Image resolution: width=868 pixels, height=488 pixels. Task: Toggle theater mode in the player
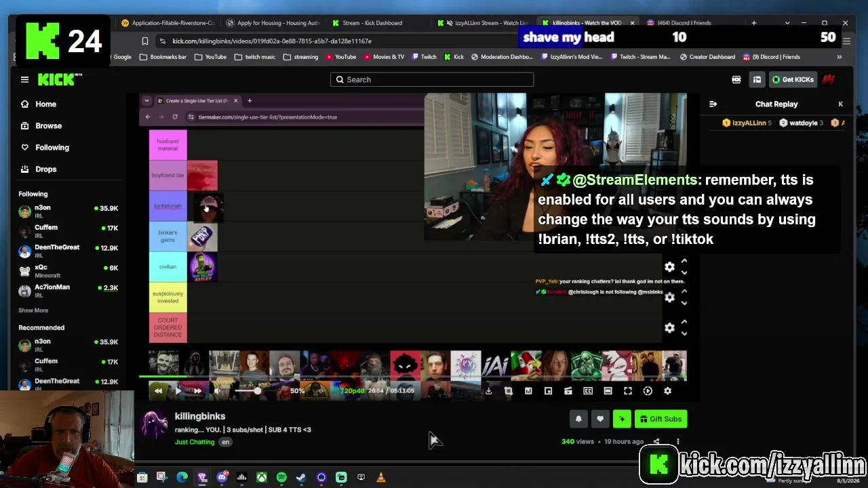[x=608, y=390]
